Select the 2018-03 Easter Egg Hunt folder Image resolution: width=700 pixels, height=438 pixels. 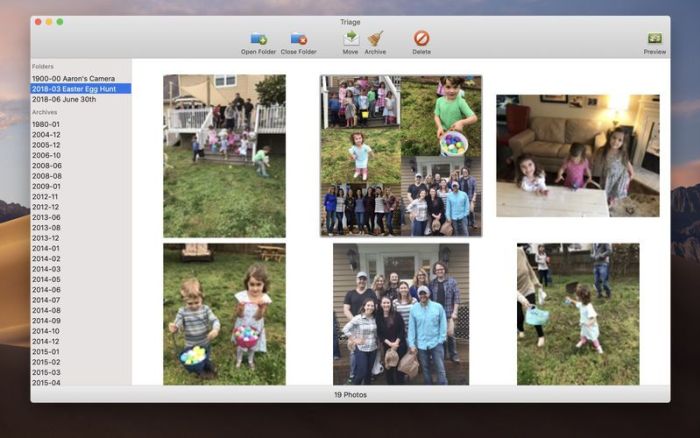tap(81, 89)
